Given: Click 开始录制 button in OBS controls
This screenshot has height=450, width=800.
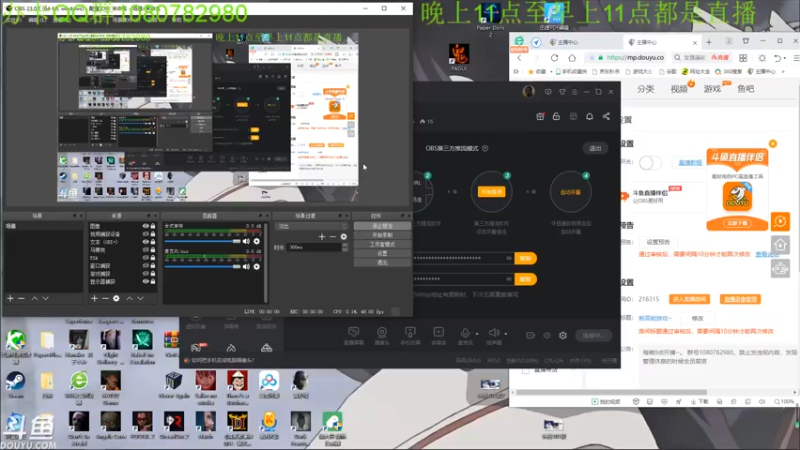Looking at the screenshot, I should click(382, 235).
